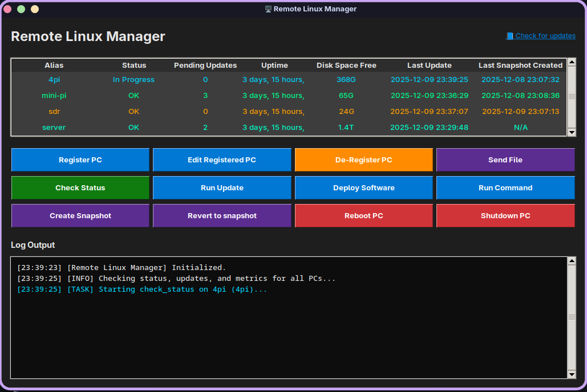Open Deploy Software
The width and height of the screenshot is (587, 392).
point(363,187)
